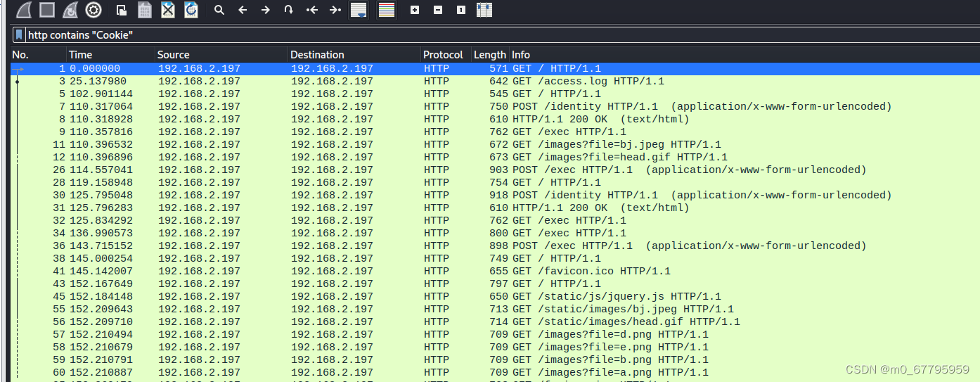The height and width of the screenshot is (382, 980).
Task: Click into the display filter field
Action: (502, 34)
